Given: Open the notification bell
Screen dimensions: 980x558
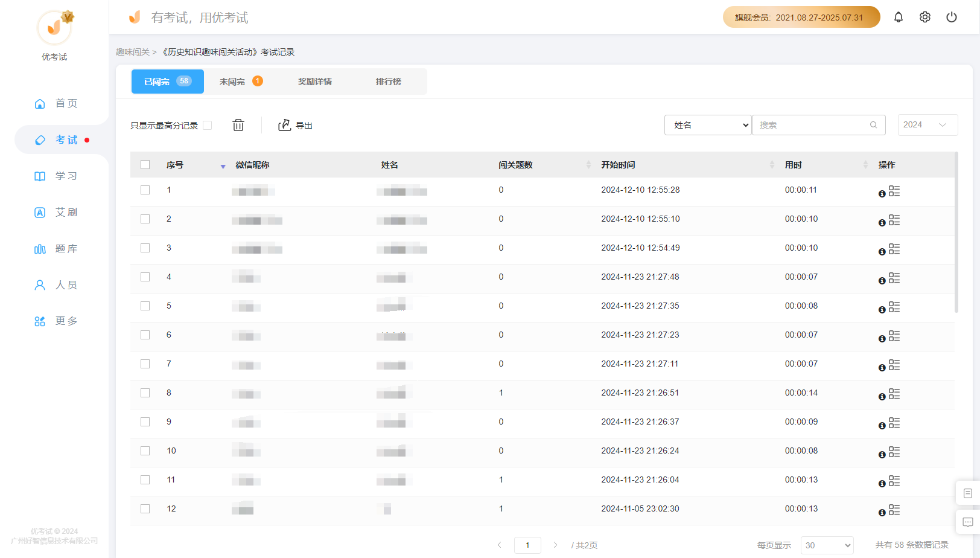Looking at the screenshot, I should tap(899, 17).
